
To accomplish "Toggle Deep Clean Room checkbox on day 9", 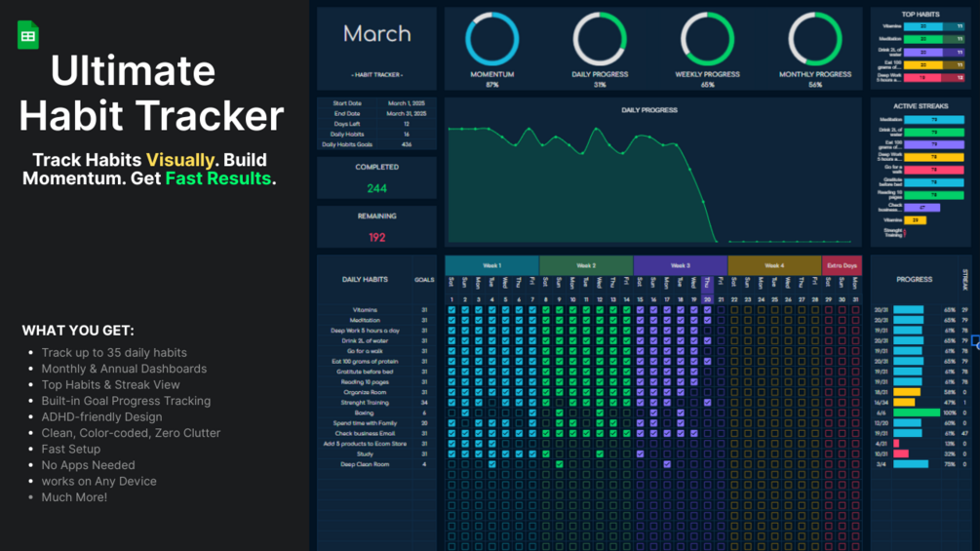I will 560,464.
